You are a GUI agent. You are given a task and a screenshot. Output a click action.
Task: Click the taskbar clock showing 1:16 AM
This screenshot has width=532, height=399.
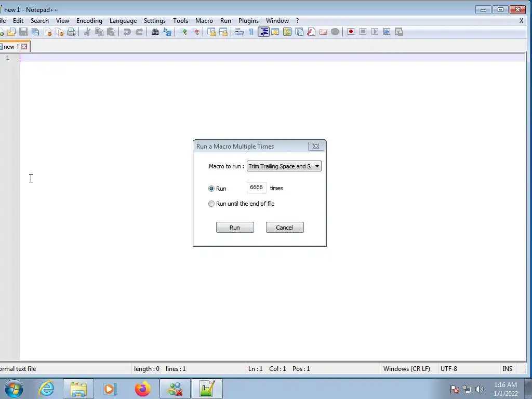pyautogui.click(x=506, y=389)
